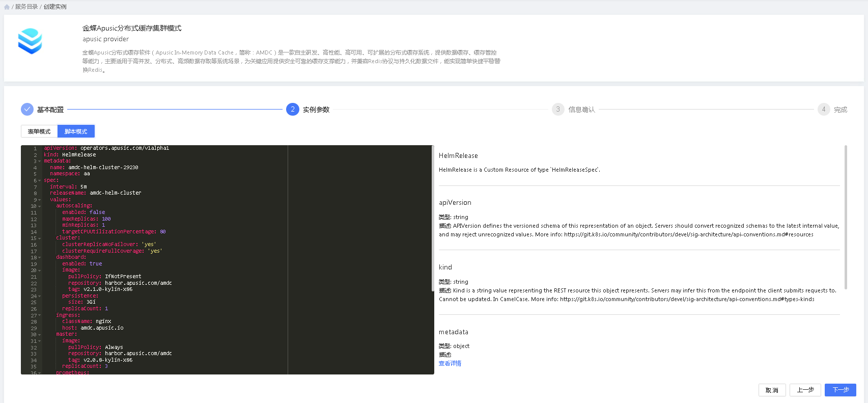
Task: Click the step 3 number circle
Action: (558, 110)
